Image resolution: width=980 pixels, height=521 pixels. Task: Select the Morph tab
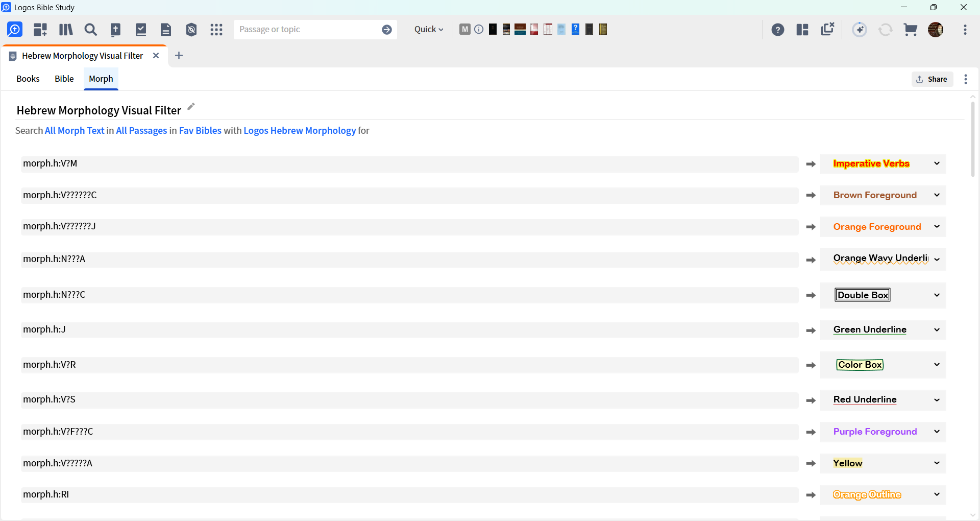[x=101, y=79]
